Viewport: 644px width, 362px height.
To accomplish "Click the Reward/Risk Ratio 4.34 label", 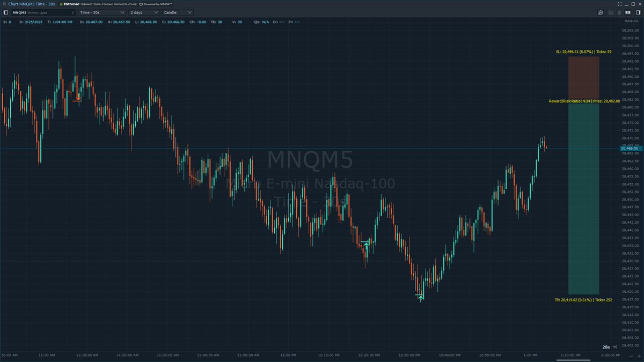I will coord(584,101).
